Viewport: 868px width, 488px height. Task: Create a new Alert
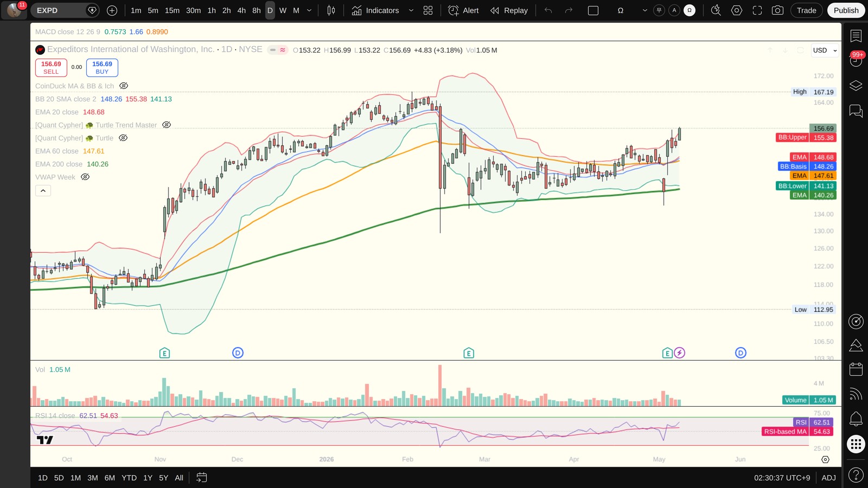(x=464, y=10)
